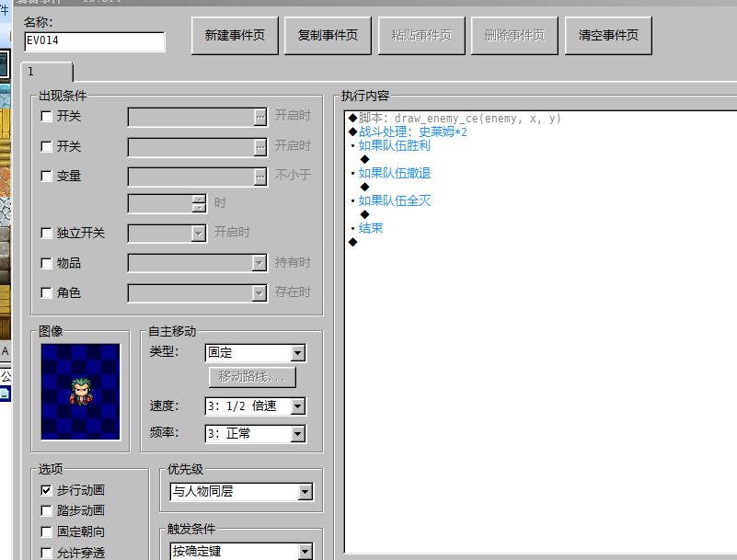This screenshot has height=560, width=737.
Task: Open the 类型 dropdown showing 固定
Action: click(255, 353)
